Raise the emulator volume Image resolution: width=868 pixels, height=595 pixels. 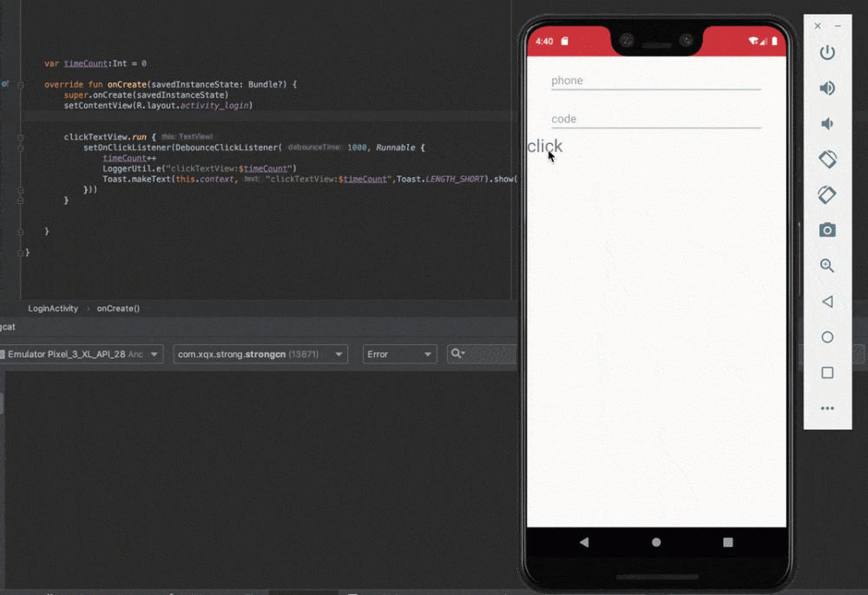pyautogui.click(x=827, y=88)
